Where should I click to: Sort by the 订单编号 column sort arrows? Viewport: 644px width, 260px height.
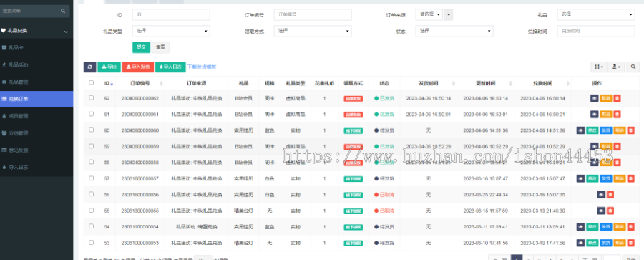tap(161, 83)
